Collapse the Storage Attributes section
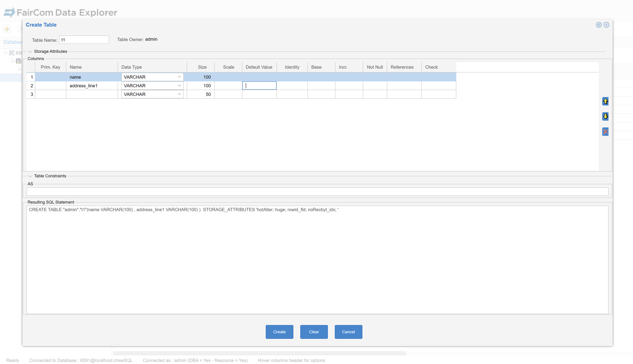The image size is (633, 364). pos(30,51)
